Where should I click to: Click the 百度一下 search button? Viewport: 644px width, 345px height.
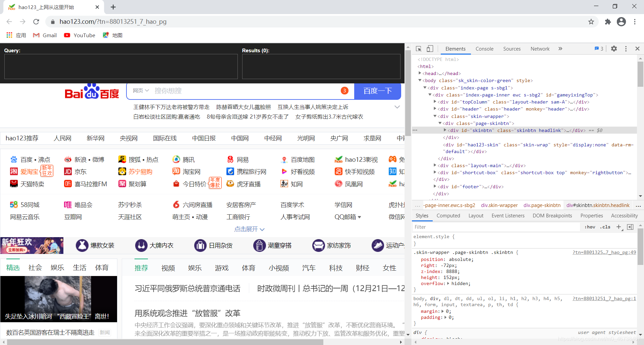click(x=378, y=91)
